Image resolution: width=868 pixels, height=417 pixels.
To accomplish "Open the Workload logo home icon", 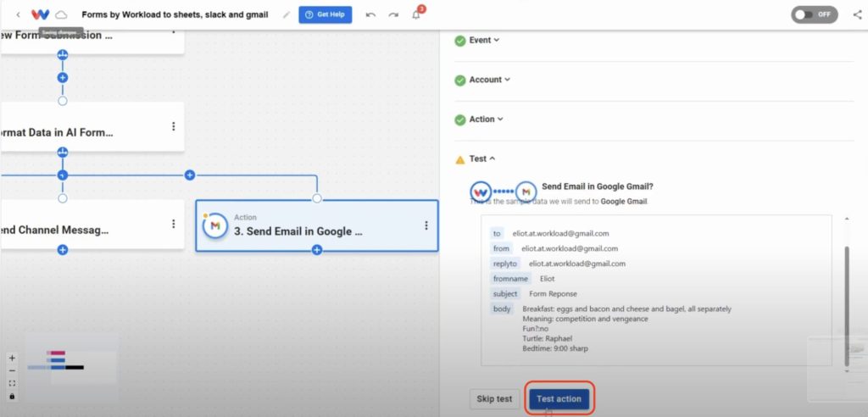I will pos(40,15).
